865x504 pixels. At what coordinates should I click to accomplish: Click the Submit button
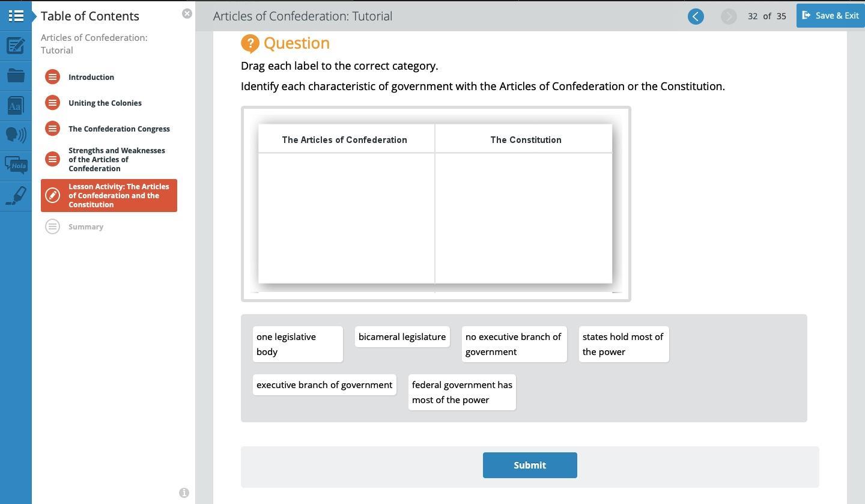[x=530, y=465]
